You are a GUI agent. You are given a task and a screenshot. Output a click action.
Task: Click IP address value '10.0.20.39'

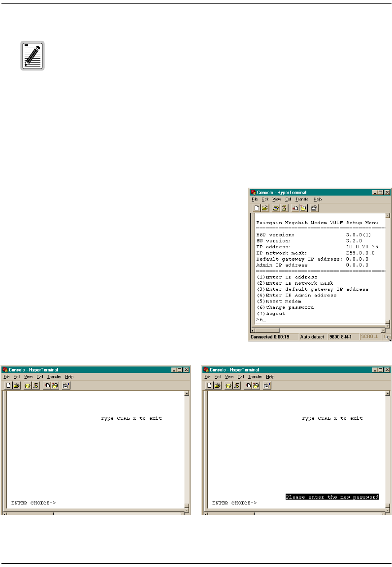pos(362,247)
